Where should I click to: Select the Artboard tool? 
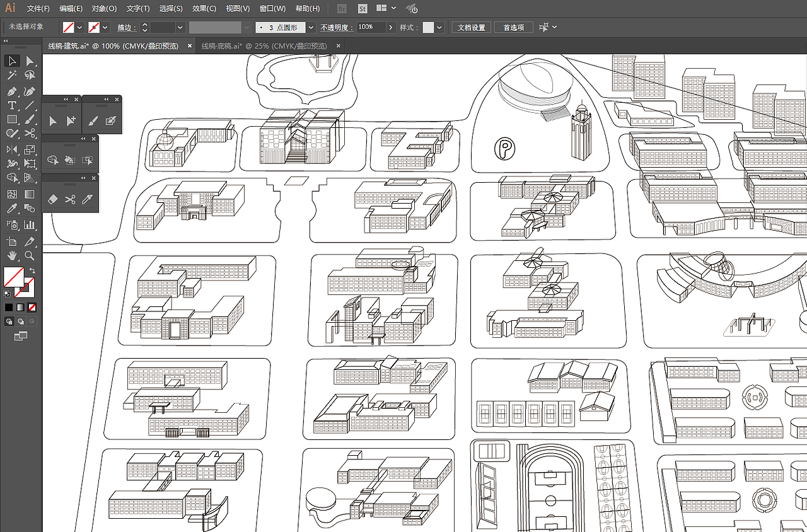coord(12,241)
